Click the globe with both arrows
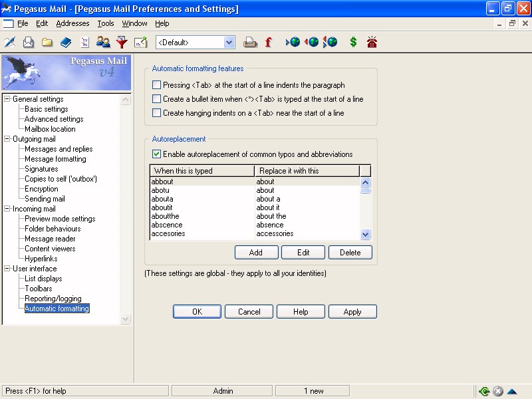532x399 pixels. click(x=330, y=42)
